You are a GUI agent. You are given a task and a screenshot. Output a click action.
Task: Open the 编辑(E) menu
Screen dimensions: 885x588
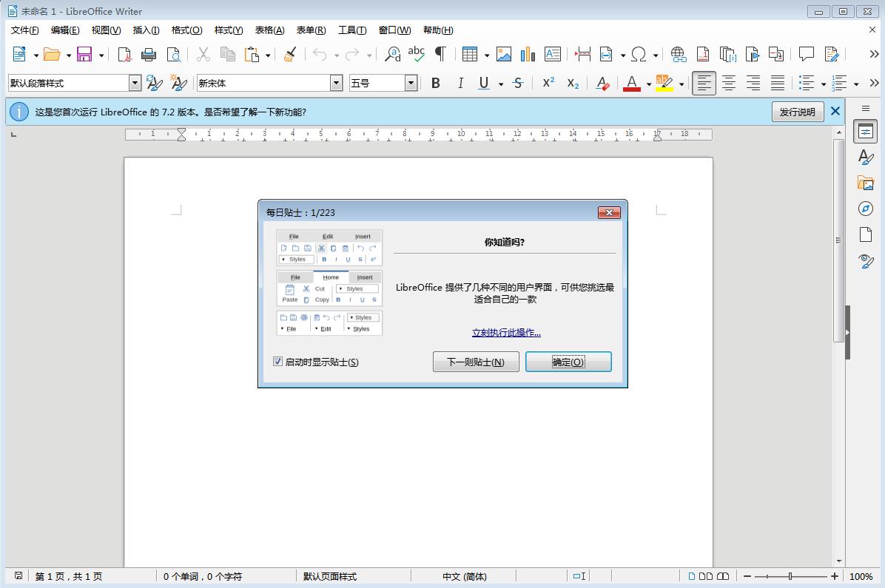(x=65, y=30)
